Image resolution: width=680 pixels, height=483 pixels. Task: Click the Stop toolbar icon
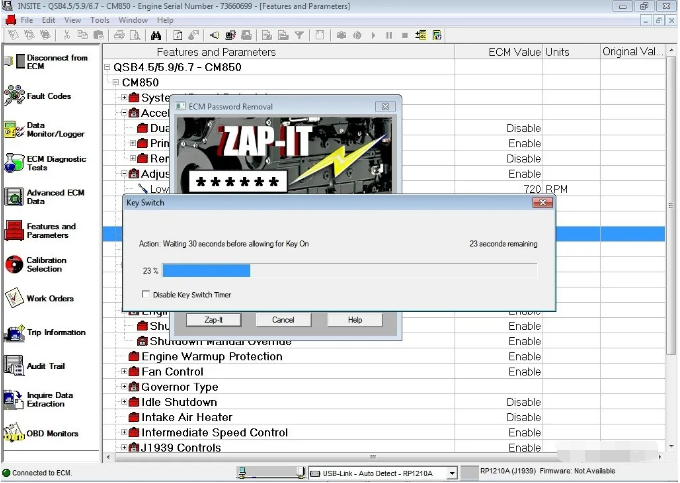[x=405, y=35]
